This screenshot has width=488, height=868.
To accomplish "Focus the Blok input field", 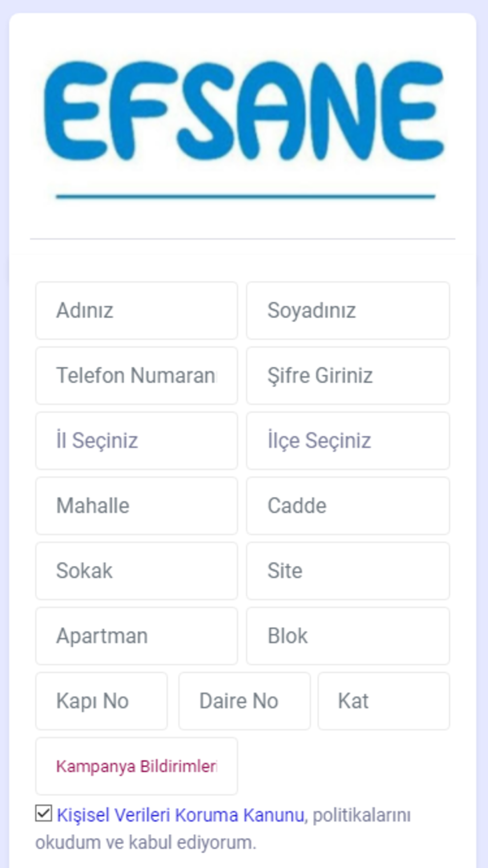I will click(348, 636).
